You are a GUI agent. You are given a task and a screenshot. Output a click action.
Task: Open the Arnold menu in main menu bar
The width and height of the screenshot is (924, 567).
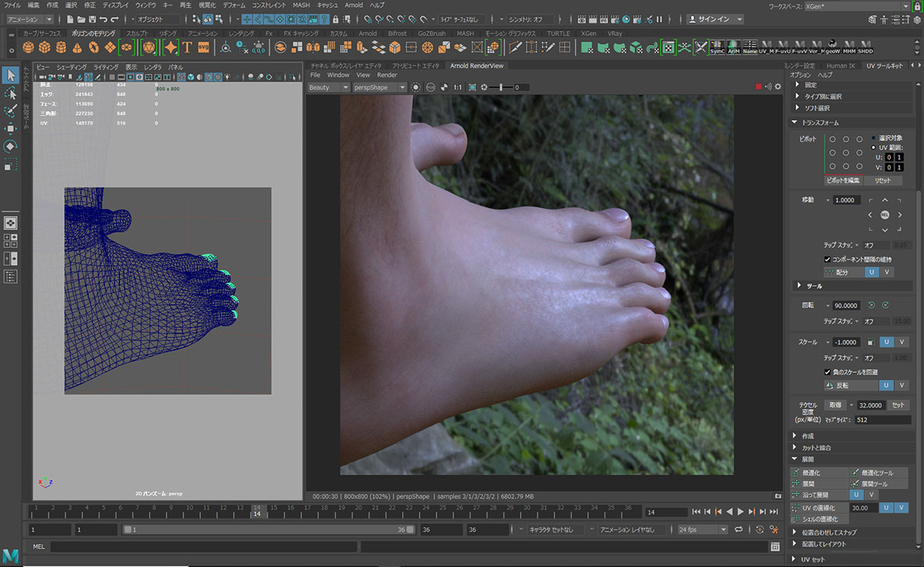[353, 5]
